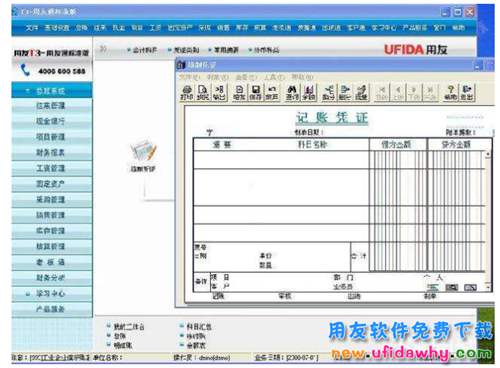Click the 填制凭证 voucher icon in main workspace
The image size is (500, 368).
(x=143, y=156)
